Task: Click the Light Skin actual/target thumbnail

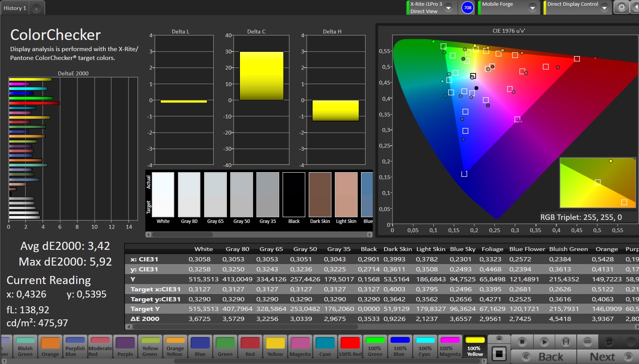Action: (346, 195)
